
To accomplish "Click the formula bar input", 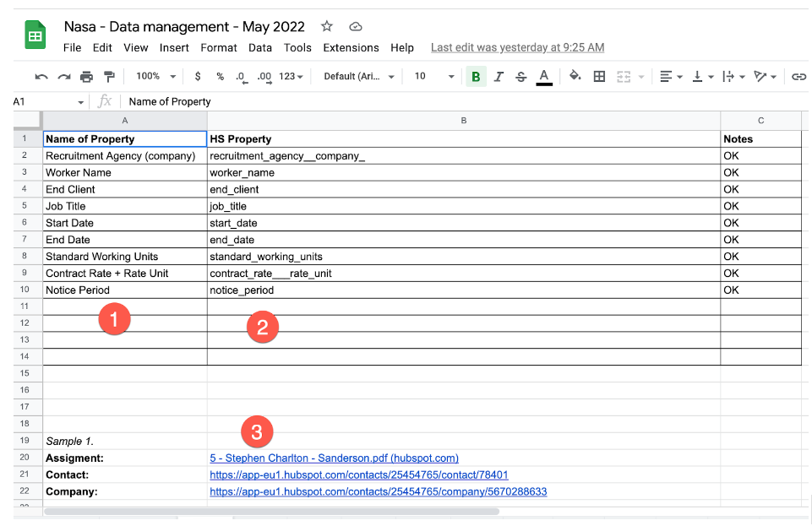I will pyautogui.click(x=464, y=101).
